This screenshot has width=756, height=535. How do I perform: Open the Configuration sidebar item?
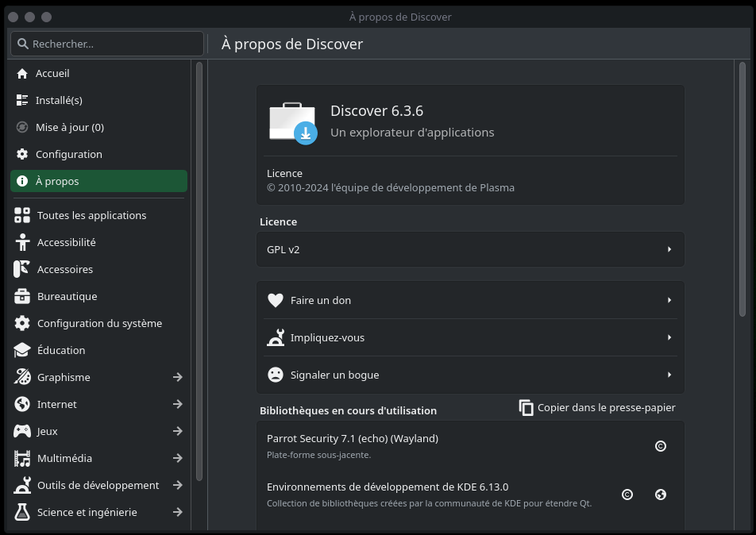pos(68,154)
